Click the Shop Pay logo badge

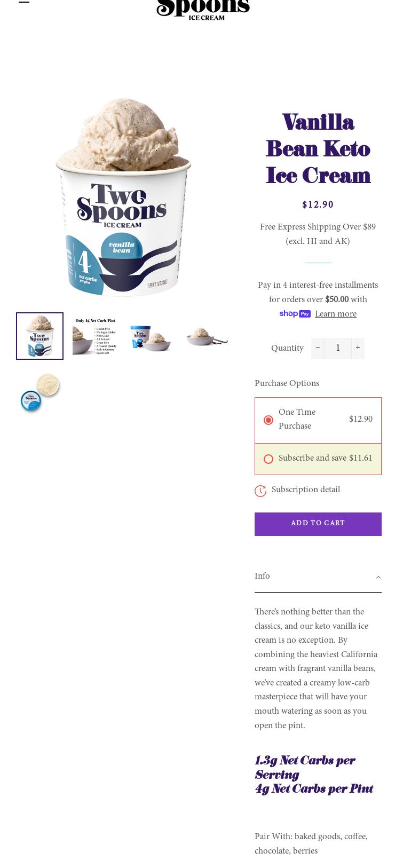pos(295,314)
